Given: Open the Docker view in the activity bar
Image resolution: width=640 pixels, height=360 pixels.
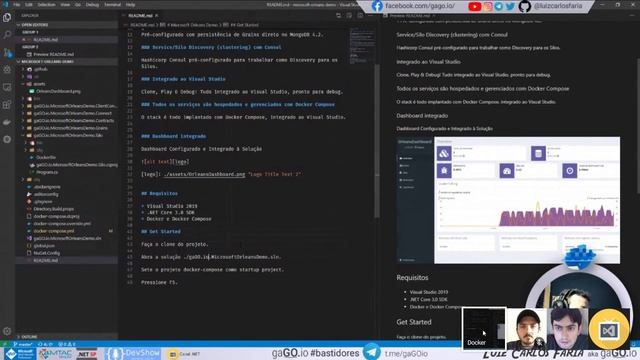Looking at the screenshot, I should click(x=7, y=122).
